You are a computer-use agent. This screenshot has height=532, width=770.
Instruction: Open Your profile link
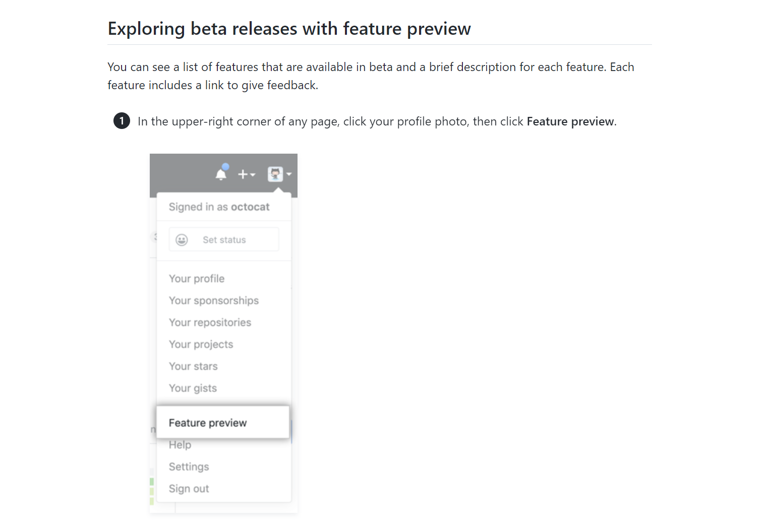(x=197, y=279)
